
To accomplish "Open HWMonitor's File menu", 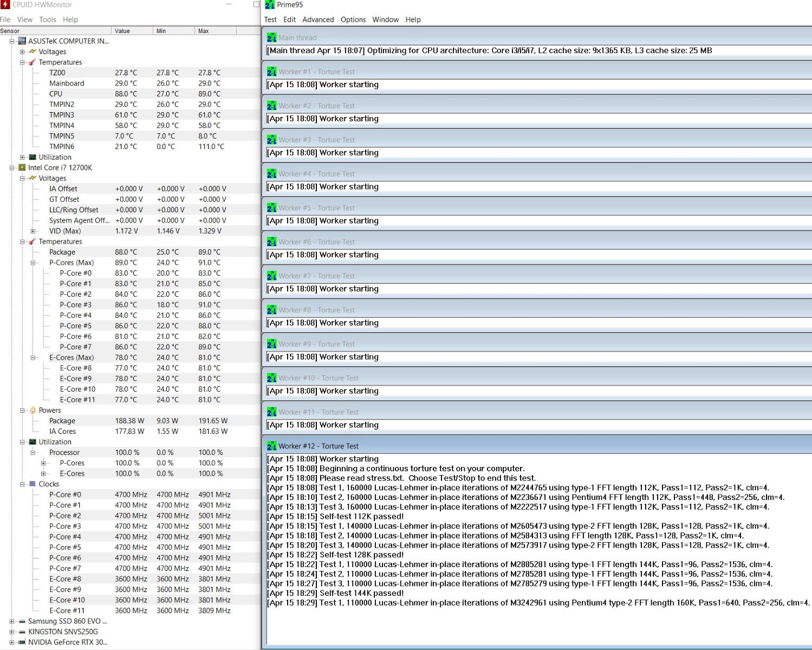I will click(x=5, y=19).
